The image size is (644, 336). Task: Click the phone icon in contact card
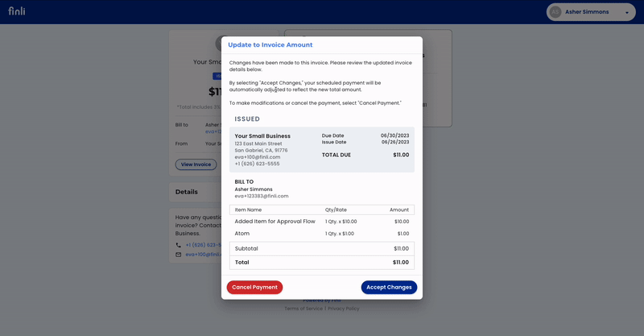coord(178,245)
